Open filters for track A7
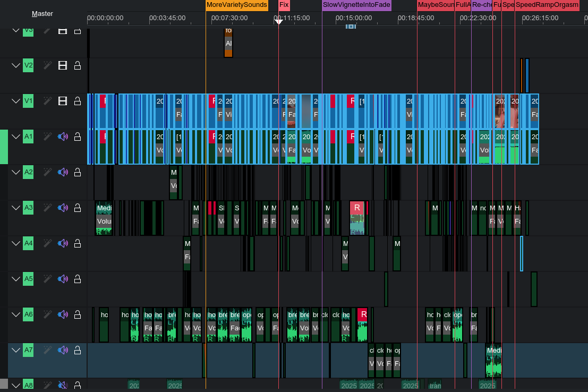588x392 pixels. click(47, 351)
